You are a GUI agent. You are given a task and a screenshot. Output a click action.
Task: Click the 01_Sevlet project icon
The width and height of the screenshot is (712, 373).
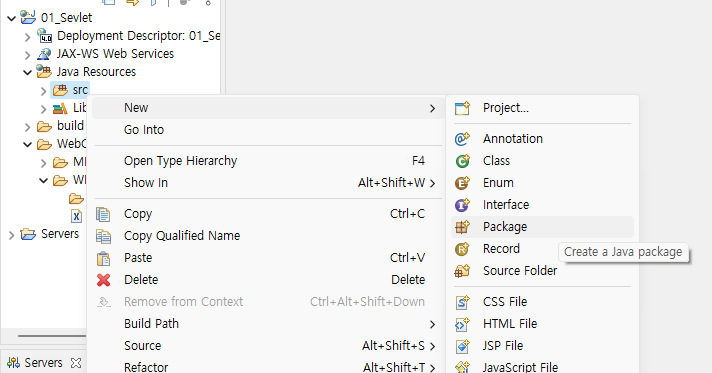[x=28, y=18]
